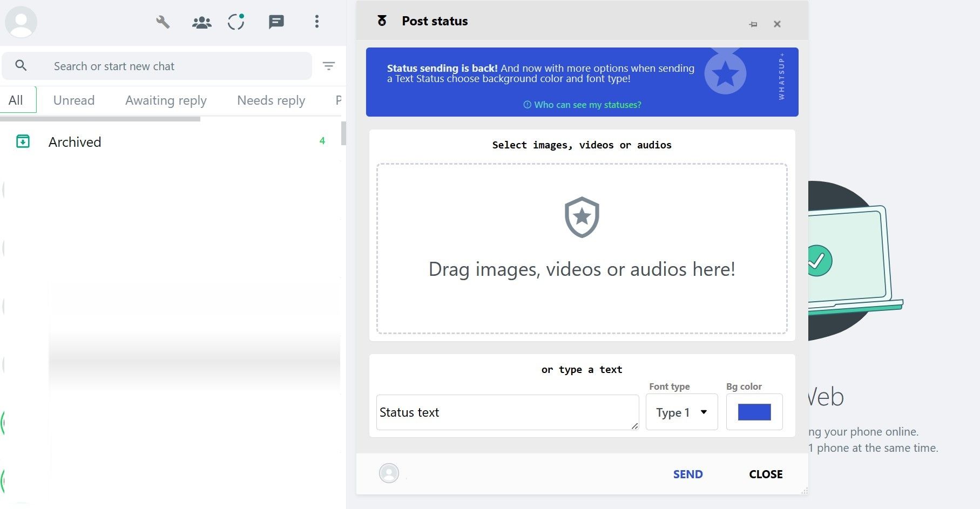Open the Needs reply tab
Image resolution: width=980 pixels, height=509 pixels.
271,100
